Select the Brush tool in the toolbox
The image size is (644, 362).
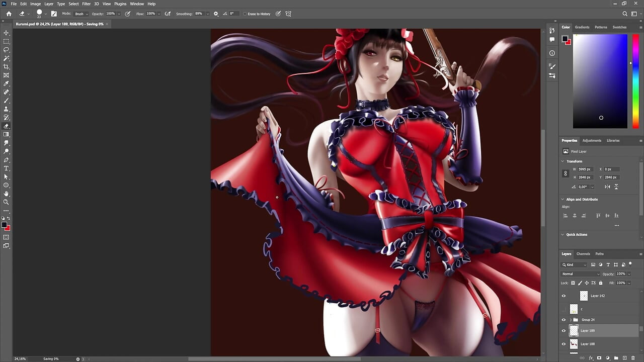7,101
